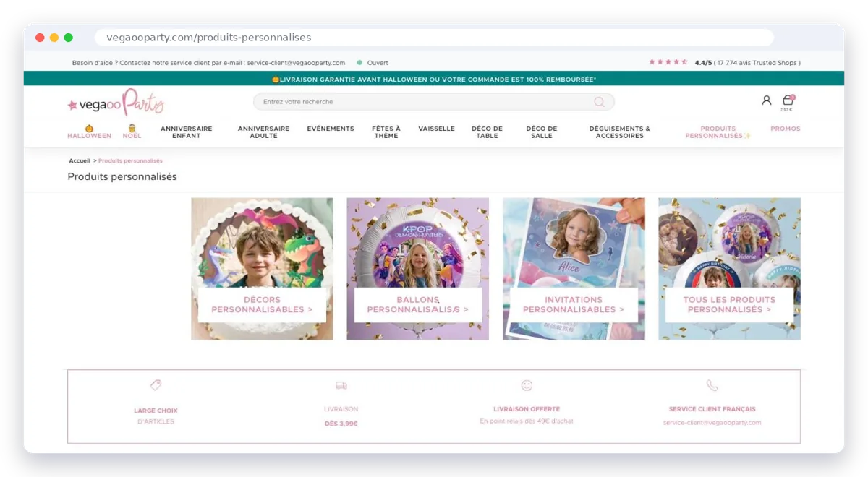Viewport: 868px width, 477px height.
Task: Click service-client email in top bar
Action: click(296, 63)
